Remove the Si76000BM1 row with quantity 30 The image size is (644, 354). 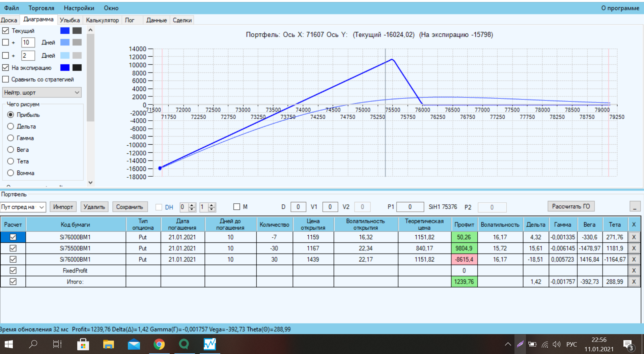click(x=634, y=260)
